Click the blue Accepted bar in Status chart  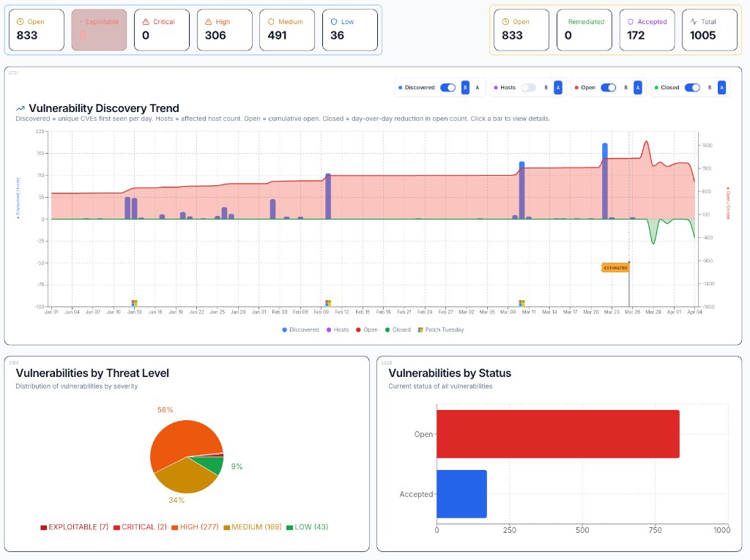coord(461,494)
